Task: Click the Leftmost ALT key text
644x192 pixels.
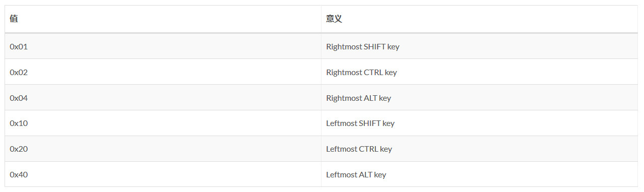Action: coord(356,174)
